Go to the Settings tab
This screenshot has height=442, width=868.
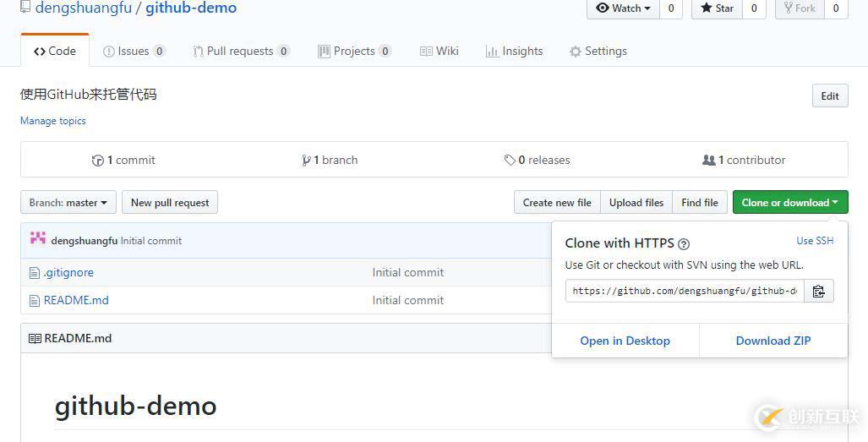pos(598,51)
